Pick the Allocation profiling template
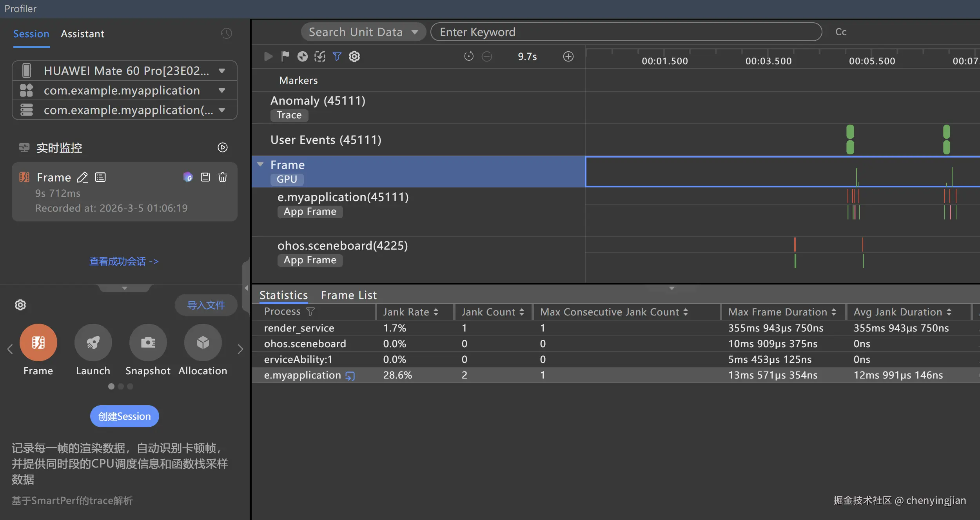 [x=203, y=342]
